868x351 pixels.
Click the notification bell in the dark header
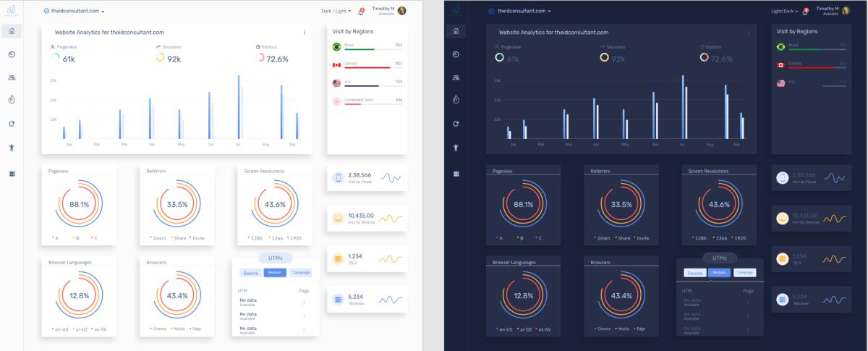click(x=805, y=12)
